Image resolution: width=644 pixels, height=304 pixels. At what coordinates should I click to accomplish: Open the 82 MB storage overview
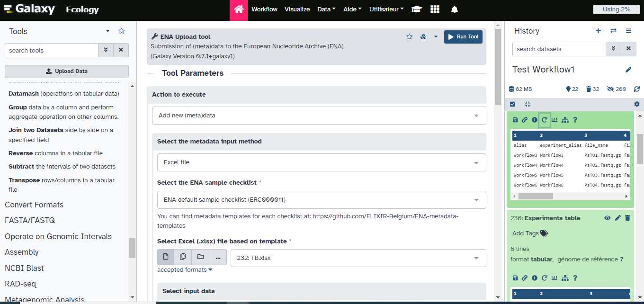[x=520, y=89]
